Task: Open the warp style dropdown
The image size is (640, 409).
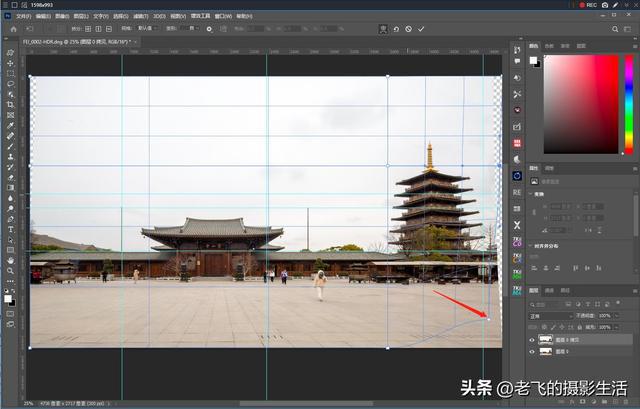Action: (x=189, y=29)
